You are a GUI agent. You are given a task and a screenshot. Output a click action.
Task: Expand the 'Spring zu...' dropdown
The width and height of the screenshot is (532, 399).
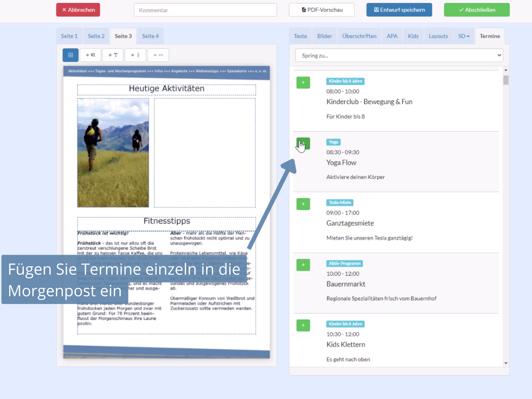pyautogui.click(x=399, y=56)
